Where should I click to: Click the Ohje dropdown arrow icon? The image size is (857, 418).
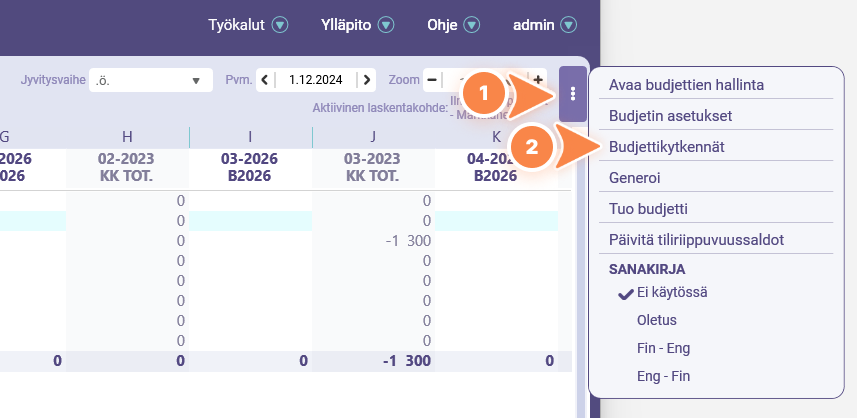472,25
